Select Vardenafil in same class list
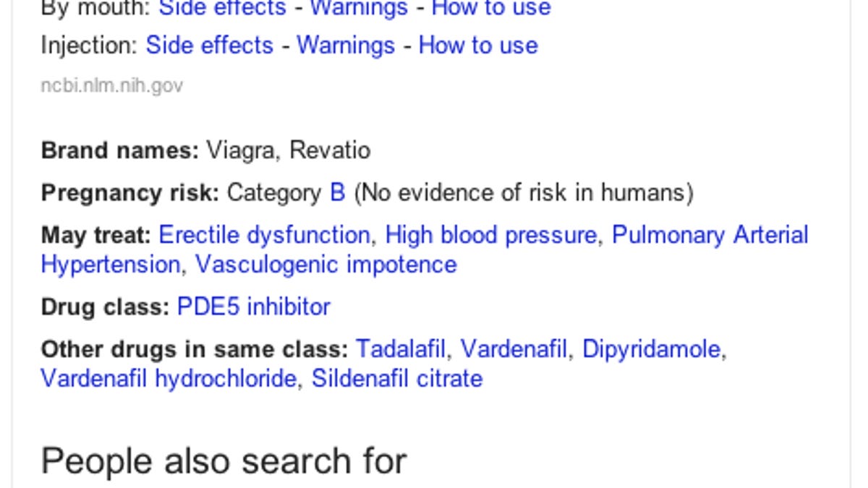This screenshot has width=868, height=488. [514, 349]
